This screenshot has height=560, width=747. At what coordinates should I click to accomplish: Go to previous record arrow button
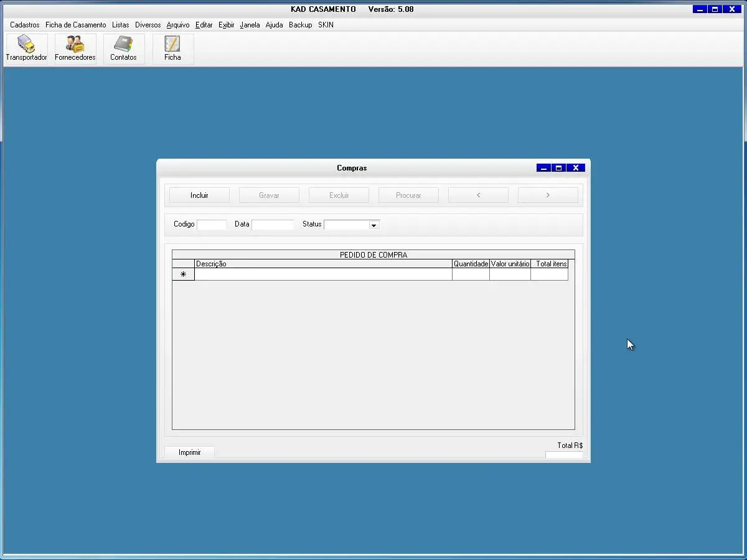[478, 195]
